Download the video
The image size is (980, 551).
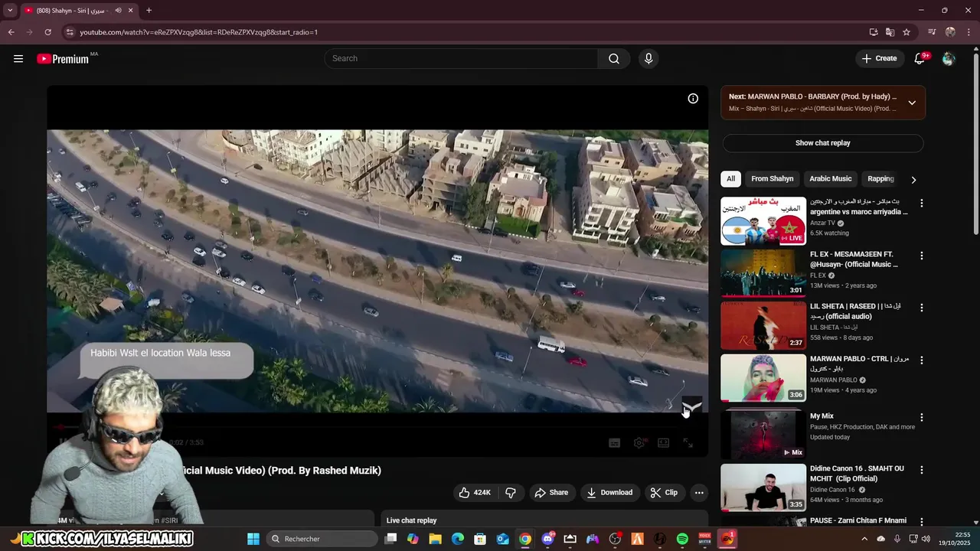(609, 493)
